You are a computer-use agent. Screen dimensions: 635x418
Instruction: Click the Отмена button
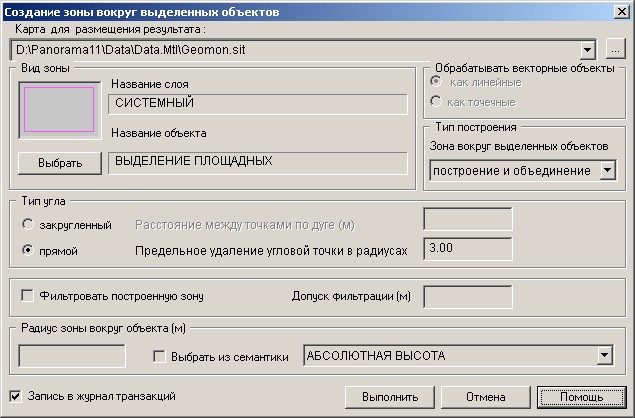(x=485, y=397)
